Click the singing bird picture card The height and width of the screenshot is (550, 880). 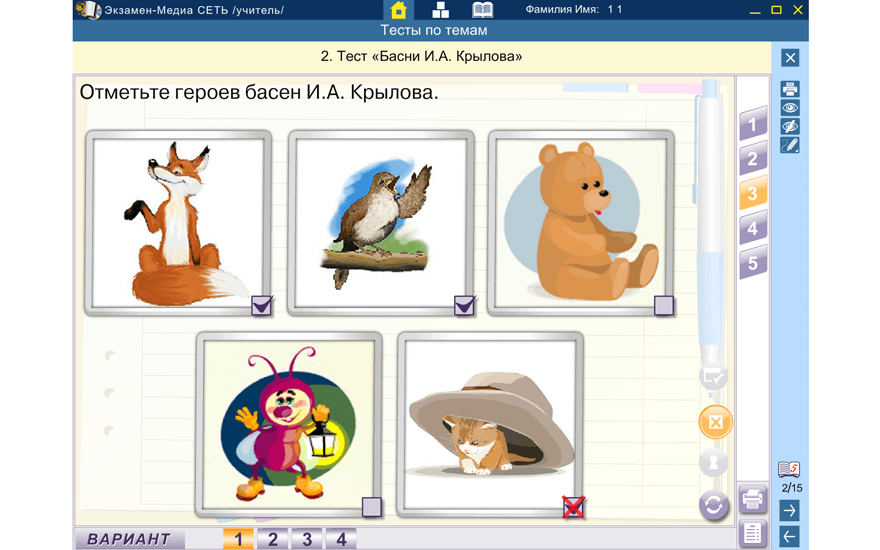pos(381,223)
